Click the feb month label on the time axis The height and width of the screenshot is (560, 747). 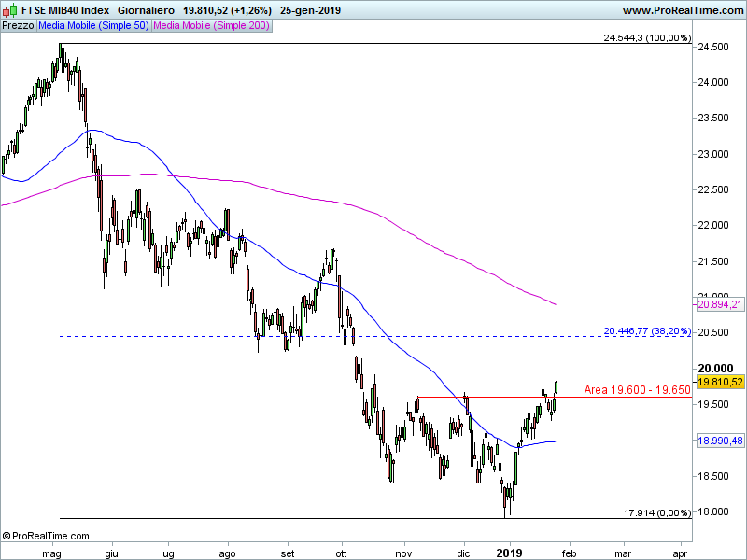[x=569, y=553]
